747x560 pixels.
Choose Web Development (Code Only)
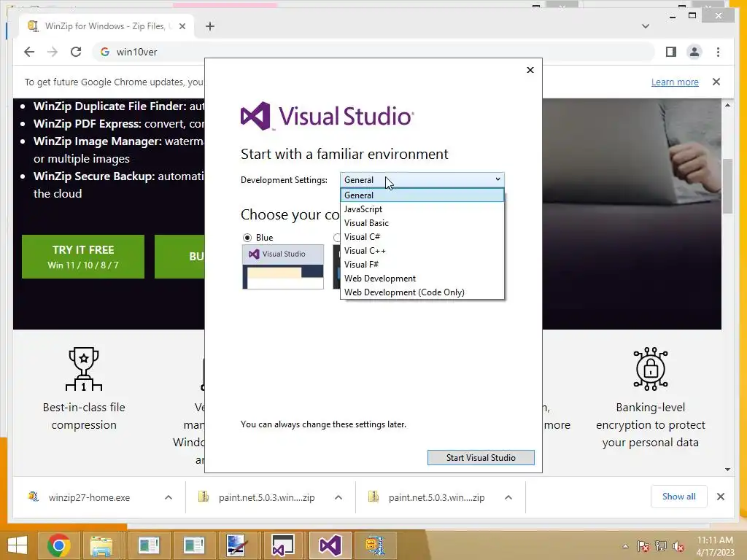click(422, 292)
